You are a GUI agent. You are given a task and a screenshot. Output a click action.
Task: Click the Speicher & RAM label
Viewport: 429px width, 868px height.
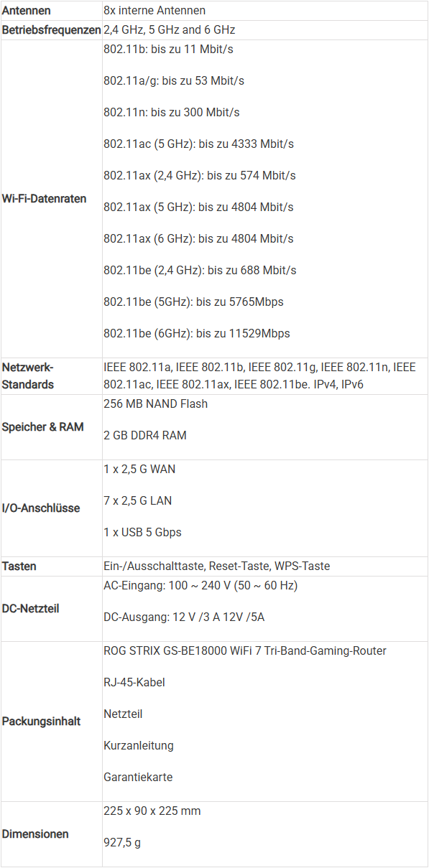pyautogui.click(x=42, y=426)
